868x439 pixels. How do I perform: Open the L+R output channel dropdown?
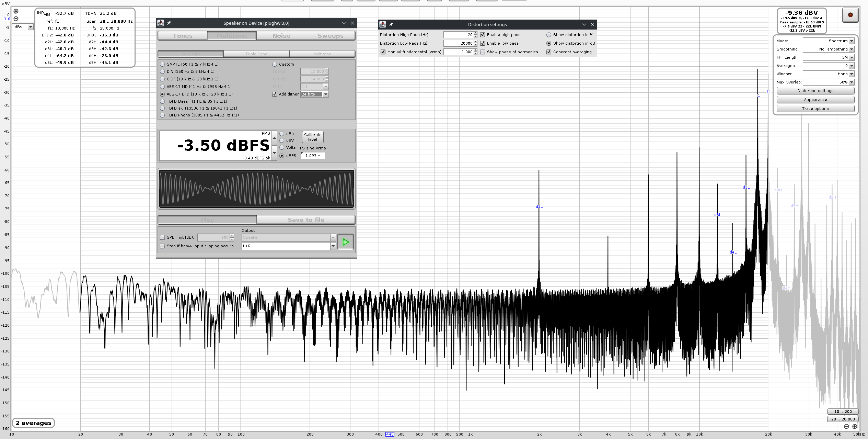333,246
